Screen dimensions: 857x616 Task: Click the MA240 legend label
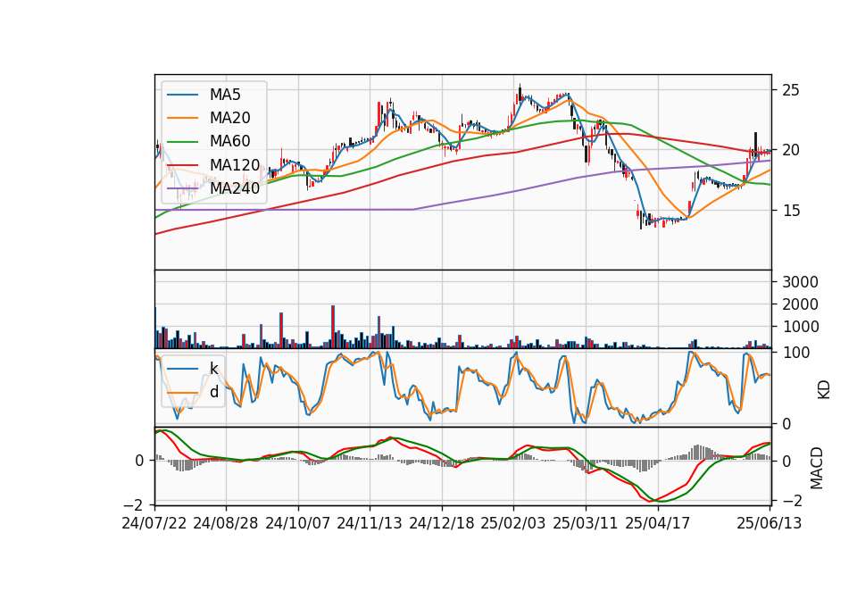coord(235,188)
